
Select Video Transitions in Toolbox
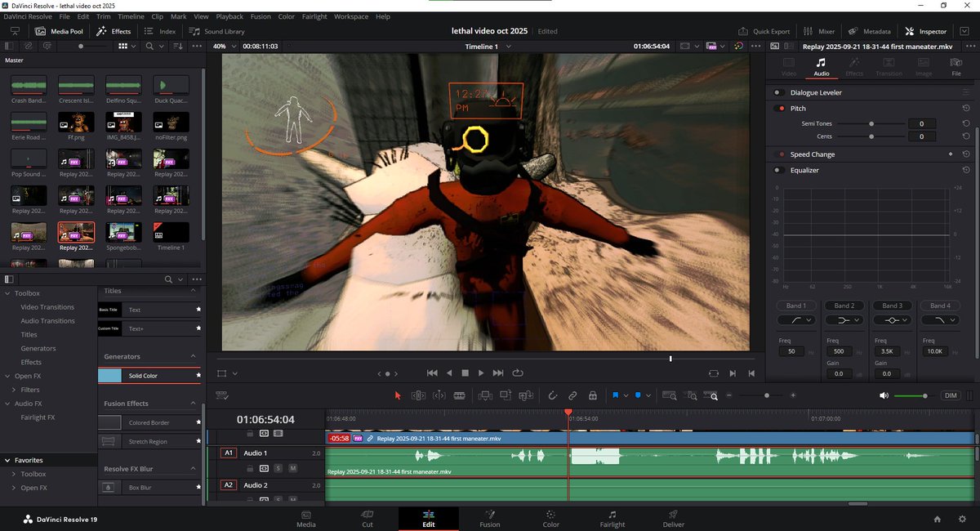pyautogui.click(x=47, y=307)
